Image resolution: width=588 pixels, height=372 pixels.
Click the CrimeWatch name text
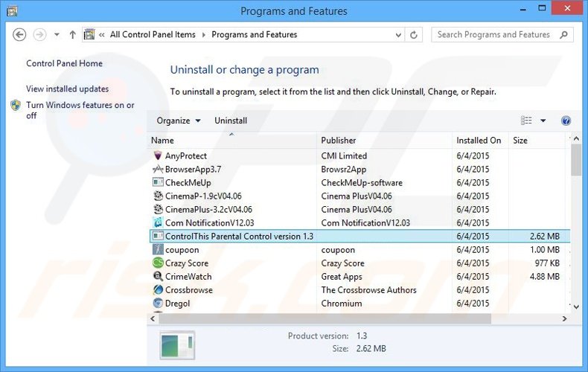click(188, 277)
